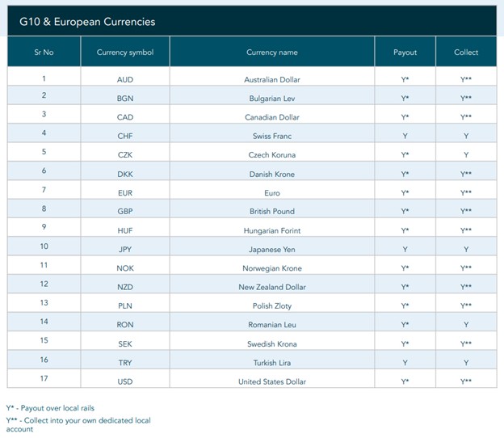Click the CZK currency symbol
Viewport: 504px width, 438px height.
pyautogui.click(x=124, y=155)
